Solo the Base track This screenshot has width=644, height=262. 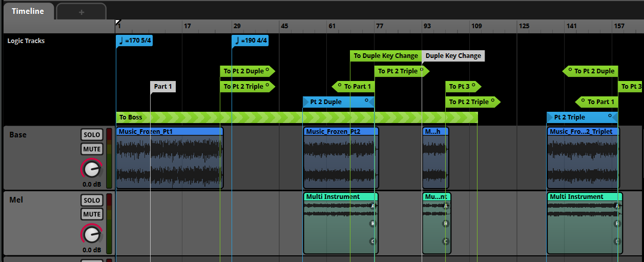[92, 135]
